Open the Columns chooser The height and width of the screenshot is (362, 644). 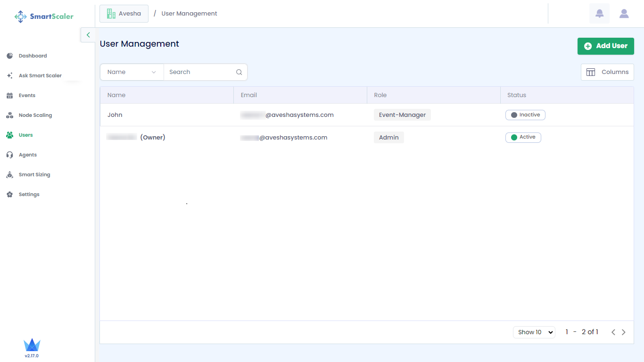tap(607, 72)
